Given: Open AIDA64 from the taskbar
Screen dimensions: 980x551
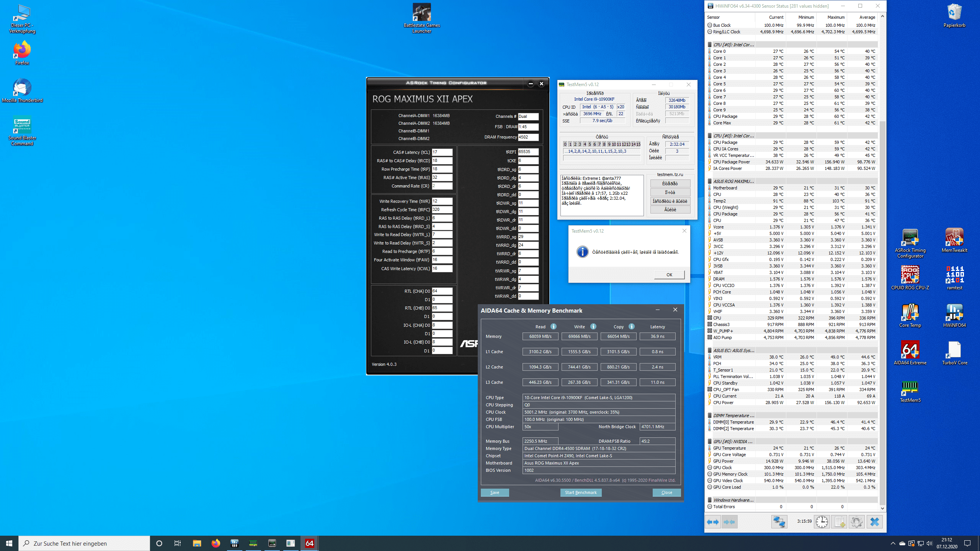Looking at the screenshot, I should pos(309,543).
